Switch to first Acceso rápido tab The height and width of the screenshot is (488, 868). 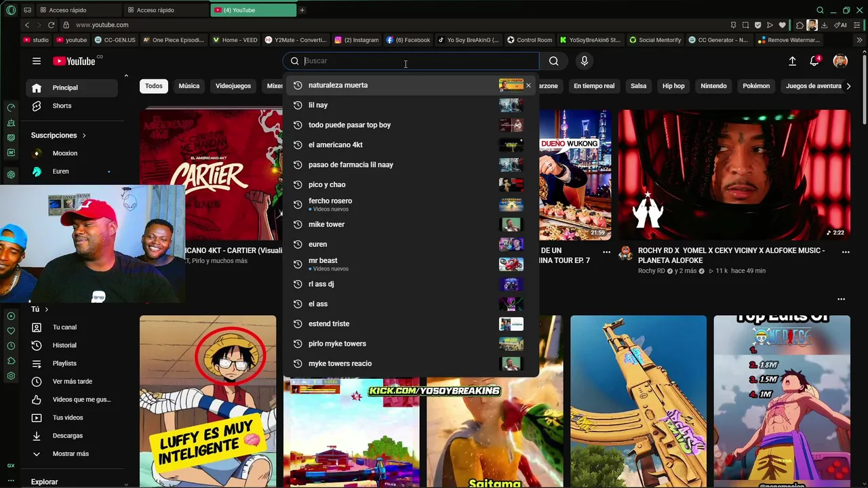[78, 10]
